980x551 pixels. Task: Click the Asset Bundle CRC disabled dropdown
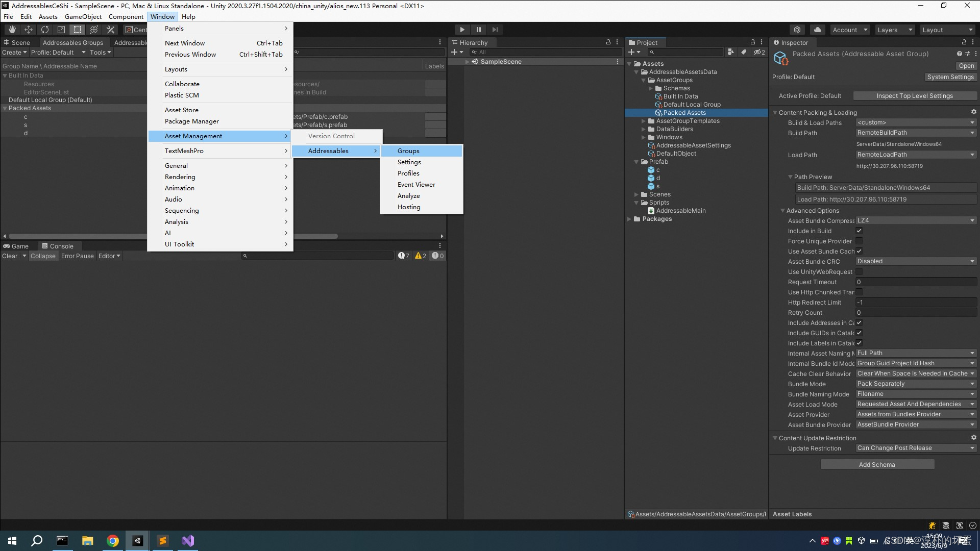(912, 261)
